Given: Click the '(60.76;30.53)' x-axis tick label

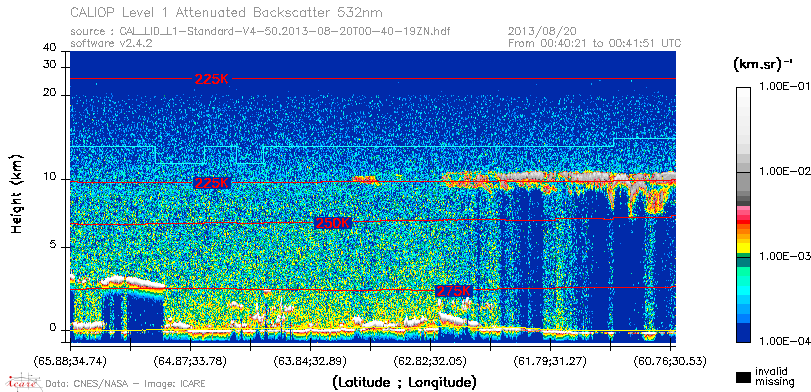Looking at the screenshot, I should (670, 361).
